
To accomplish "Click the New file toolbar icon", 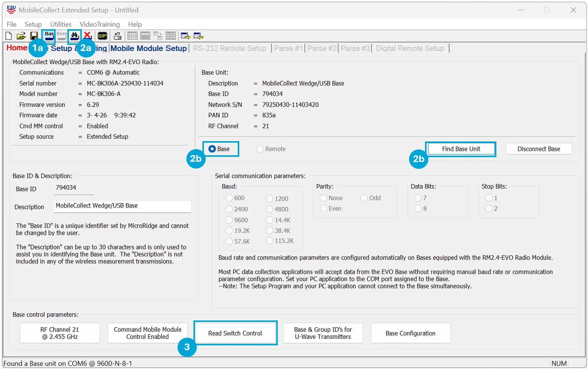I will (x=9, y=36).
